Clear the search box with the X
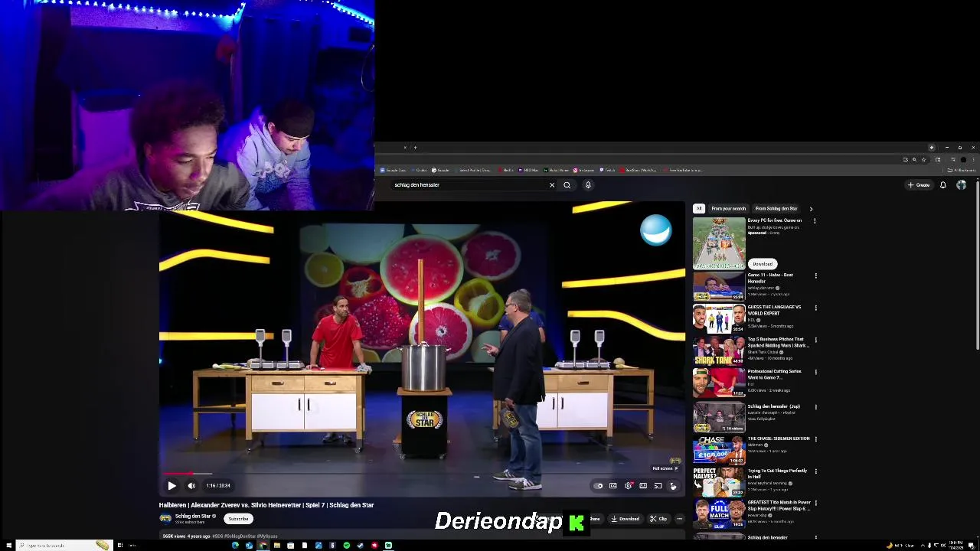This screenshot has height=551, width=980. [552, 184]
